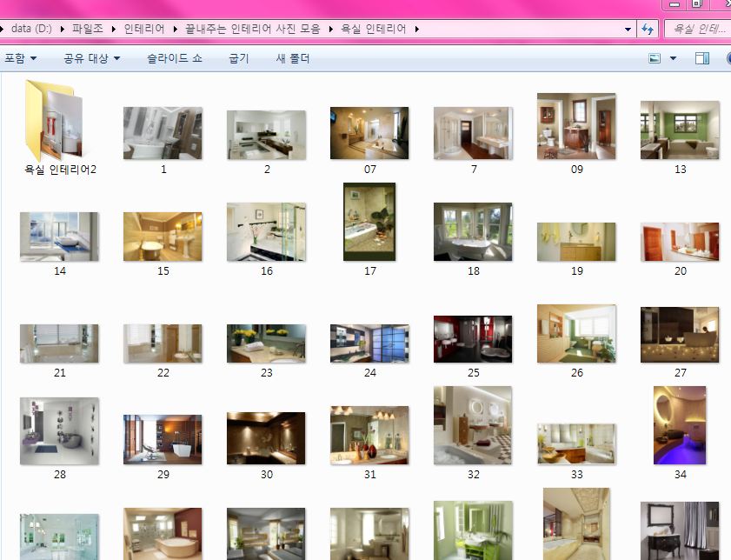Toggle the preview pane icon
Image resolution: width=731 pixels, height=560 pixels.
(x=702, y=58)
